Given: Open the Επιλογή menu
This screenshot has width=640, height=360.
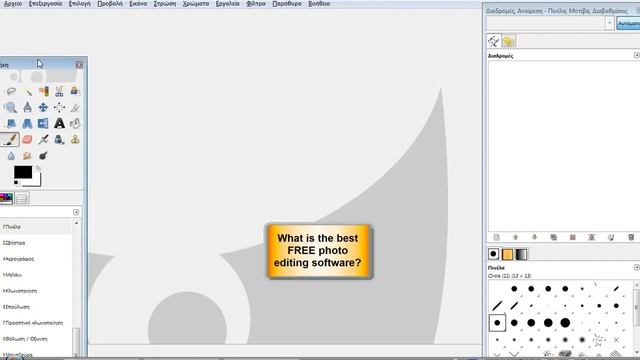Looking at the screenshot, I should (x=80, y=4).
